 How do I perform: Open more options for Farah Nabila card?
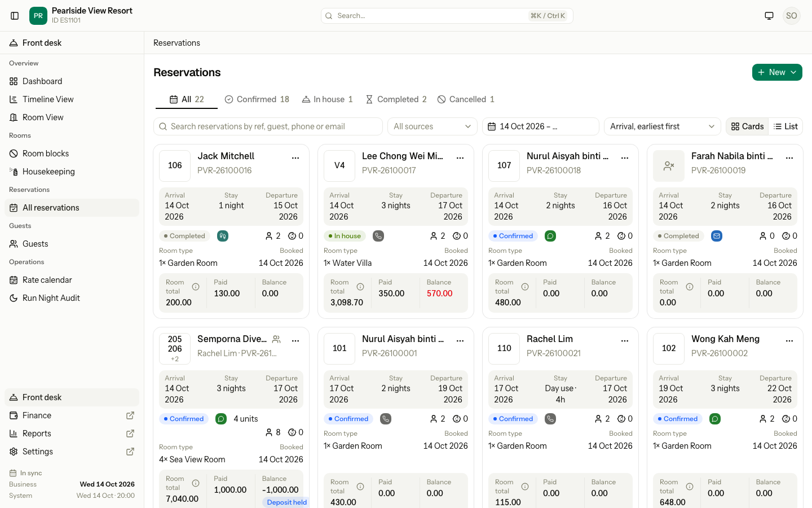pos(789,158)
